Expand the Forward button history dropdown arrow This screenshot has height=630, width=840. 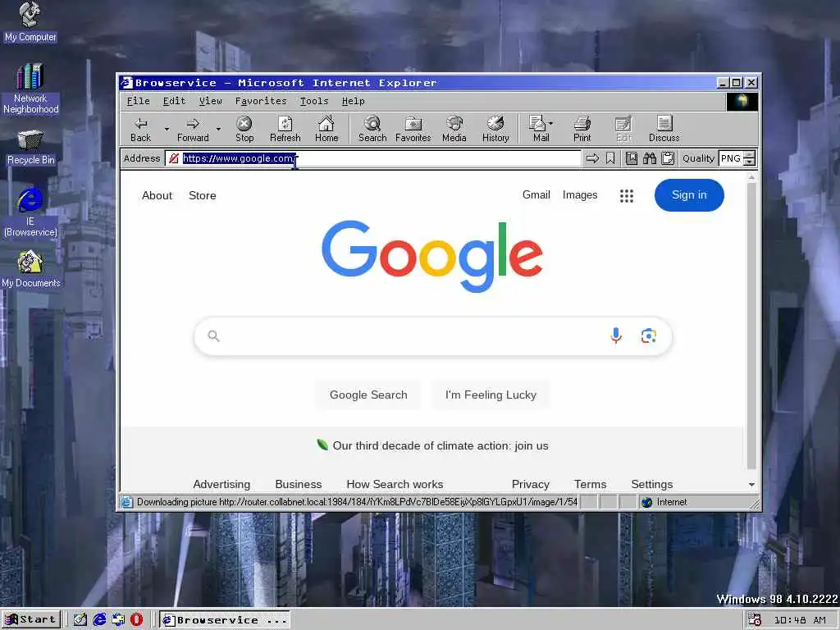point(218,129)
